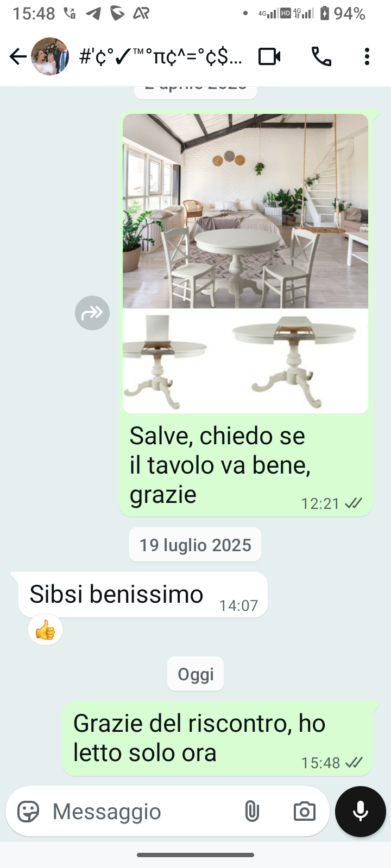
Task: Tap the '19 luglio 2025' date chip
Action: point(195,545)
